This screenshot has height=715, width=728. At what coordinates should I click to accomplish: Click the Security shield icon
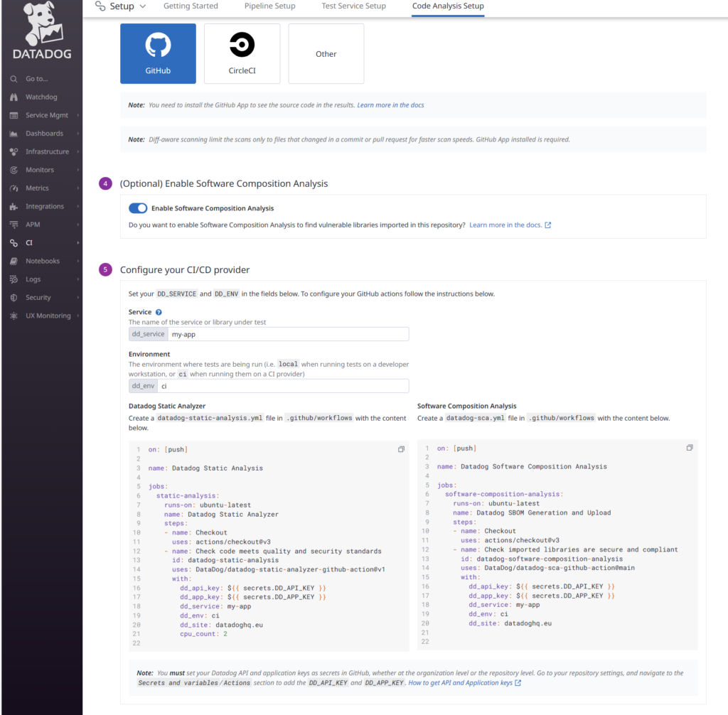pos(14,298)
